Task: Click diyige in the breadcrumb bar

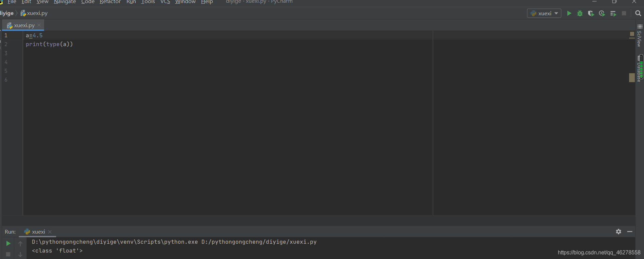Action: pyautogui.click(x=7, y=13)
